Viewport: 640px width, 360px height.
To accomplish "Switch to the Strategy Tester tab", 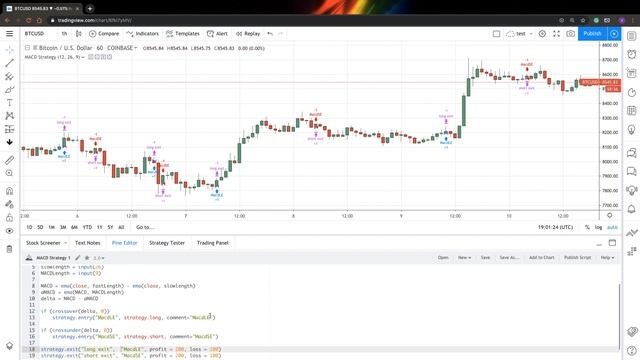I will pos(167,243).
